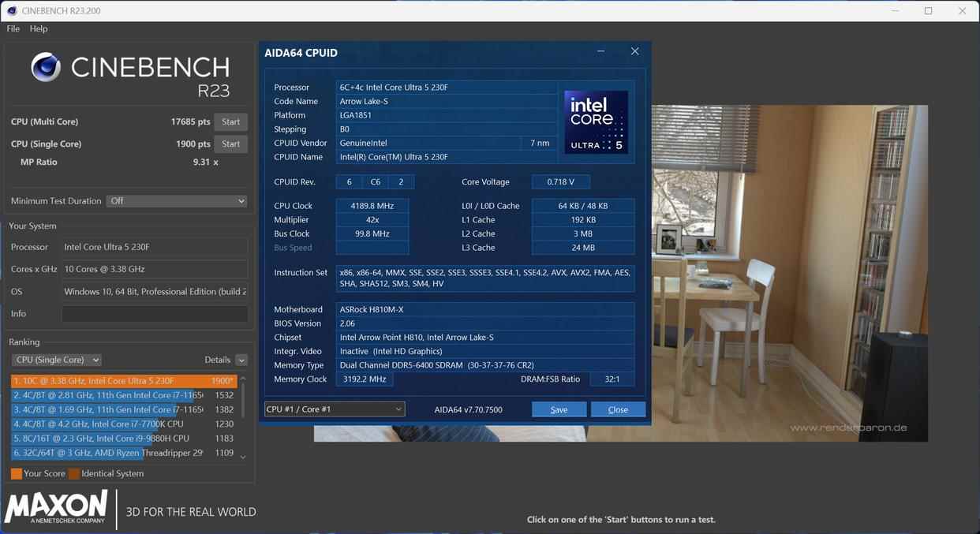Click the Code Name value Arrow Lake-S
The image size is (980, 534).
[x=447, y=101]
